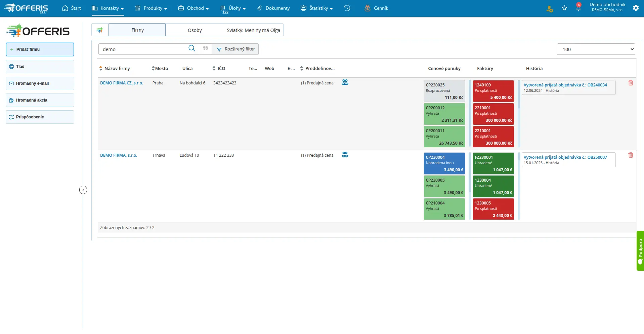Click the favorites star icon
644x334 pixels.
(x=564, y=8)
